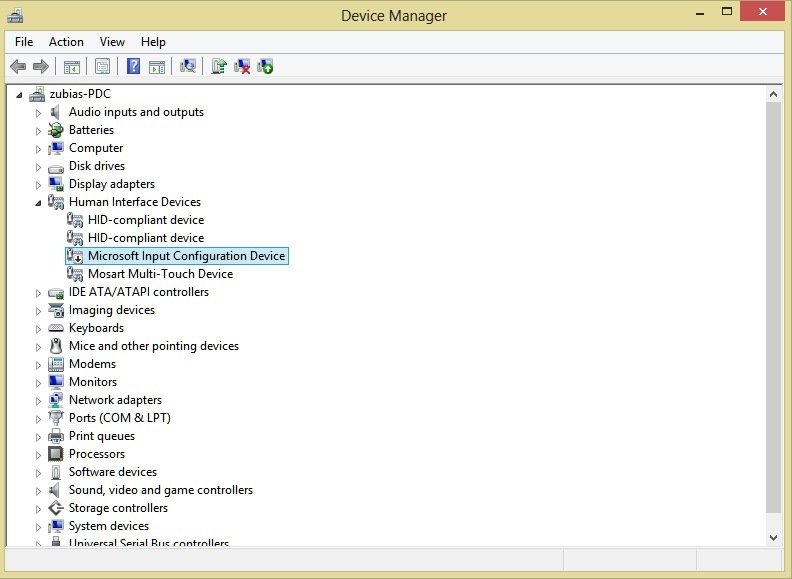Toggle the console tree toolbar icon
The height and width of the screenshot is (579, 792).
click(x=72, y=67)
